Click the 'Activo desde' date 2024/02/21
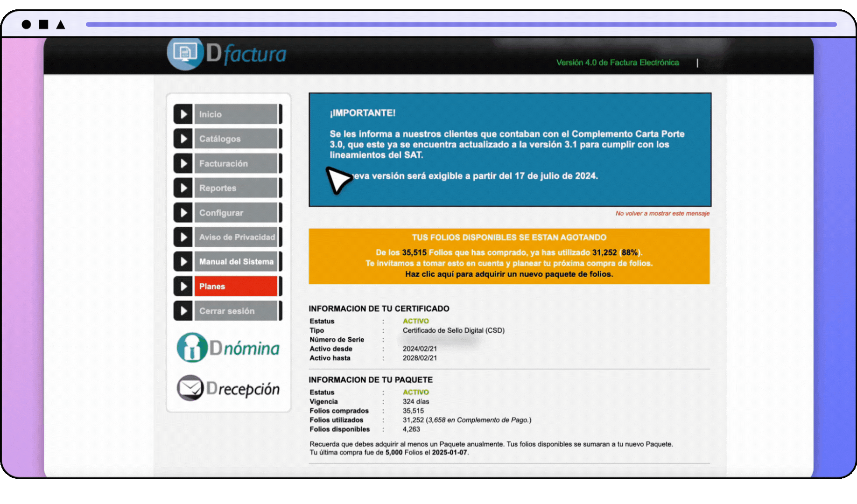 (420, 349)
